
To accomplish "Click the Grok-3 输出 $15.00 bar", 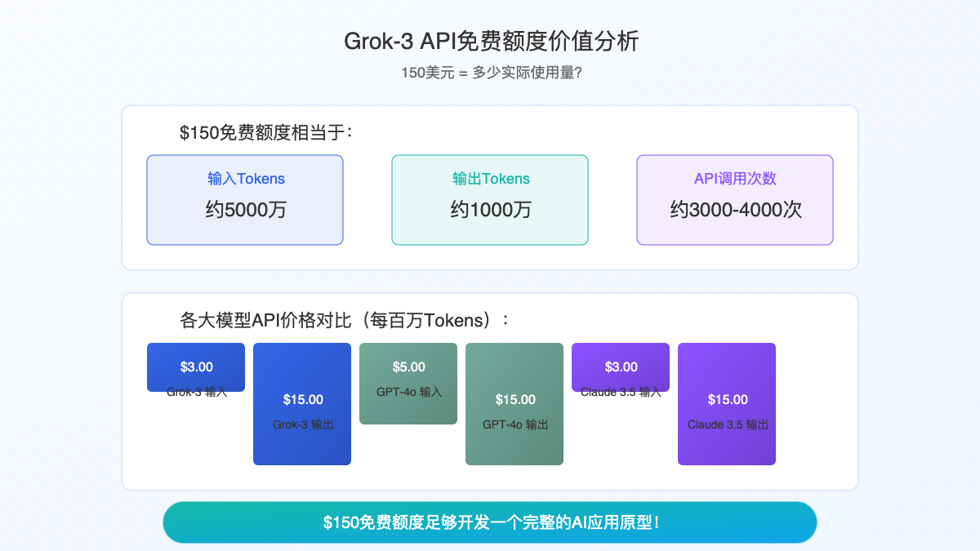I will (x=302, y=404).
